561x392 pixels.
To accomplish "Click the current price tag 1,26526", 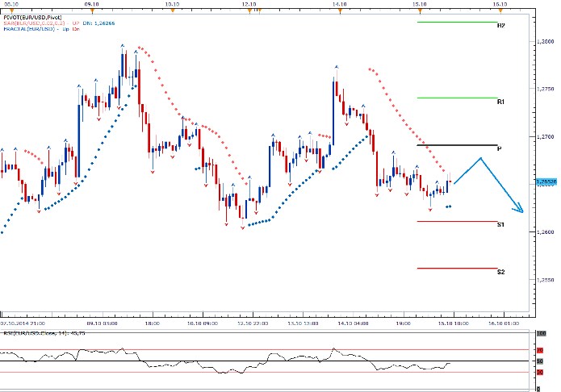I will (x=546, y=182).
